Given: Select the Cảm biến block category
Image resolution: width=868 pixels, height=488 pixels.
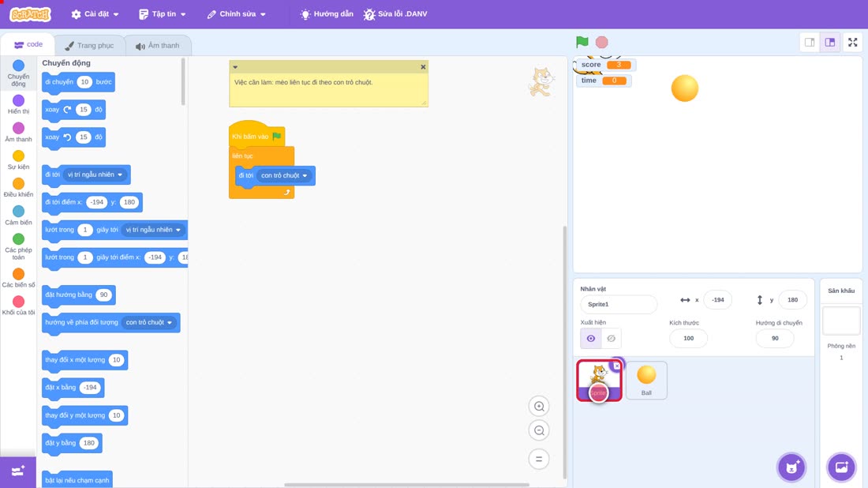Looking at the screenshot, I should click(18, 215).
